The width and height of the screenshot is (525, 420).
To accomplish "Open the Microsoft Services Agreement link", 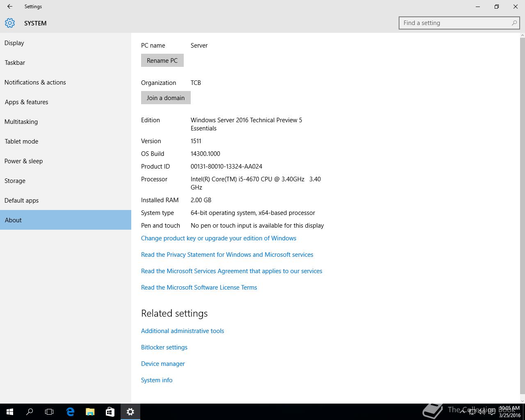I will tap(232, 271).
